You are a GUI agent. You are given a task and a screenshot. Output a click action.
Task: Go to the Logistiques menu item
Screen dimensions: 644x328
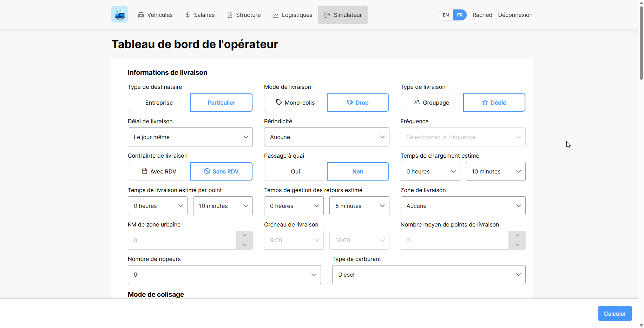click(297, 15)
